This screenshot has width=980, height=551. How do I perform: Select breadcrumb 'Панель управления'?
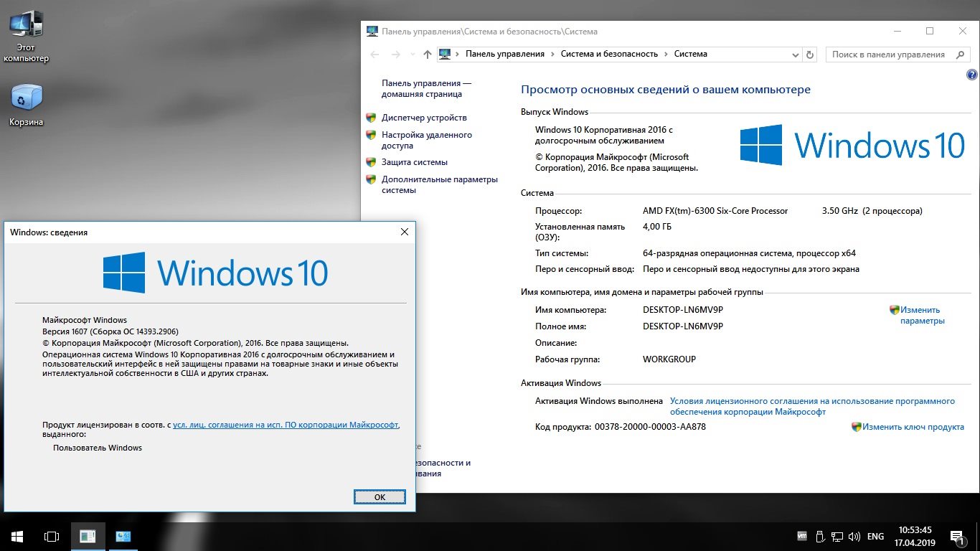pos(505,54)
